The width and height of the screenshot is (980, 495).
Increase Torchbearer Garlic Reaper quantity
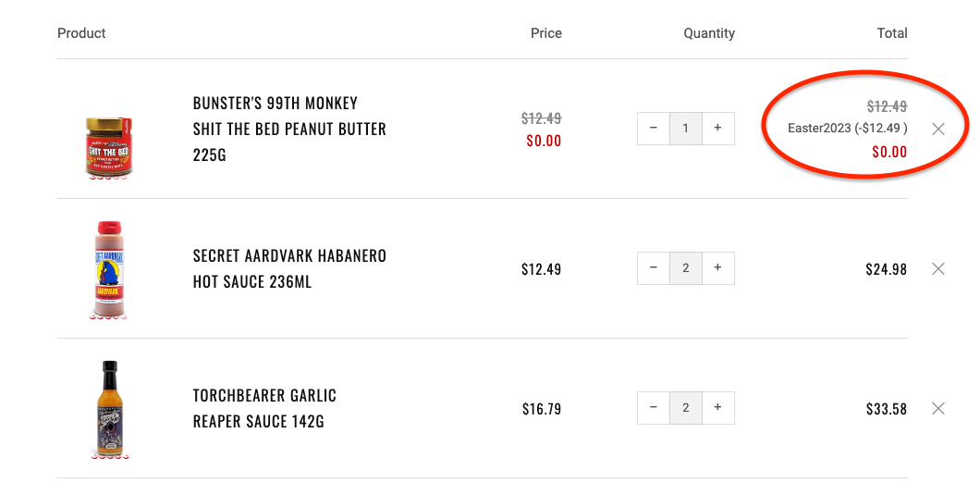[718, 407]
